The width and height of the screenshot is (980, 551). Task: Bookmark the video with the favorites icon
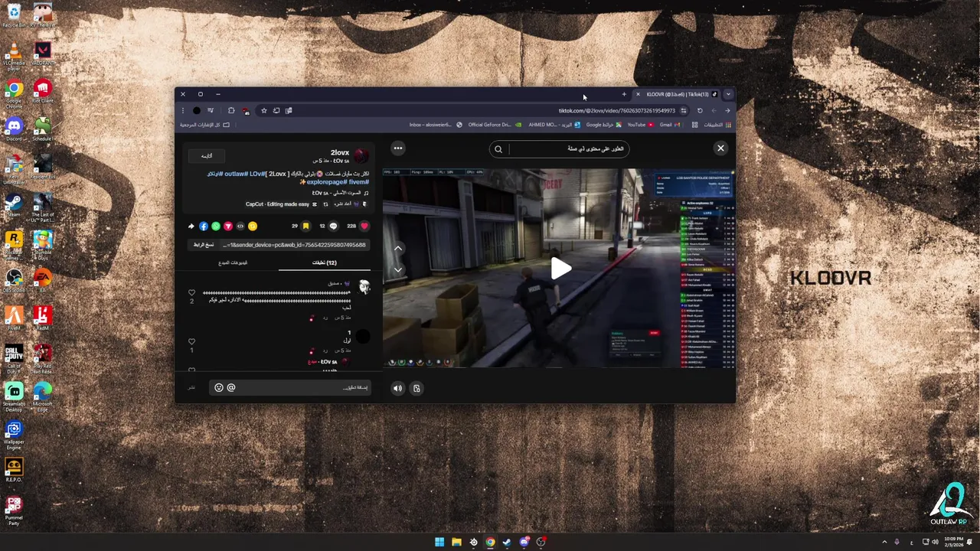[305, 226]
